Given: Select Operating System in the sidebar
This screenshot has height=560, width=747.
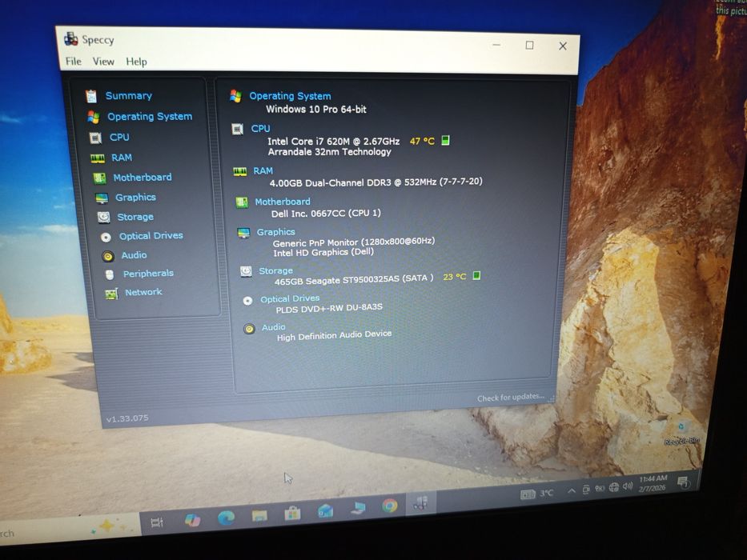Looking at the screenshot, I should (150, 116).
